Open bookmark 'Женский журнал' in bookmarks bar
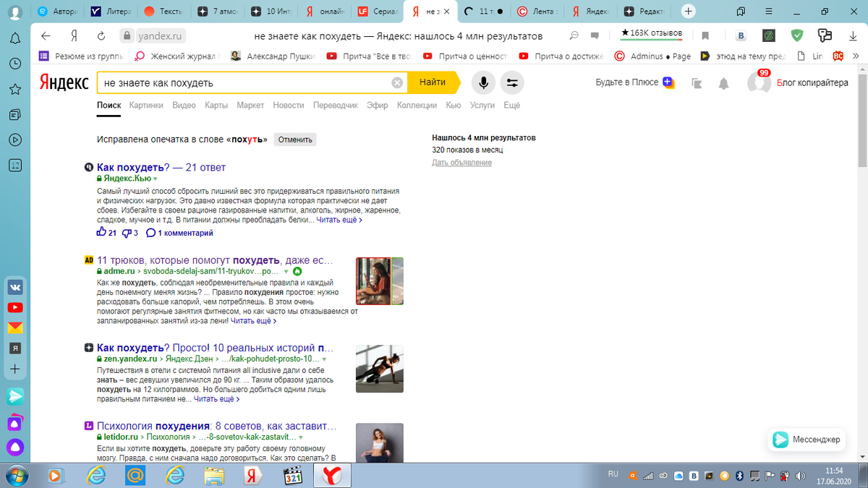 click(176, 56)
